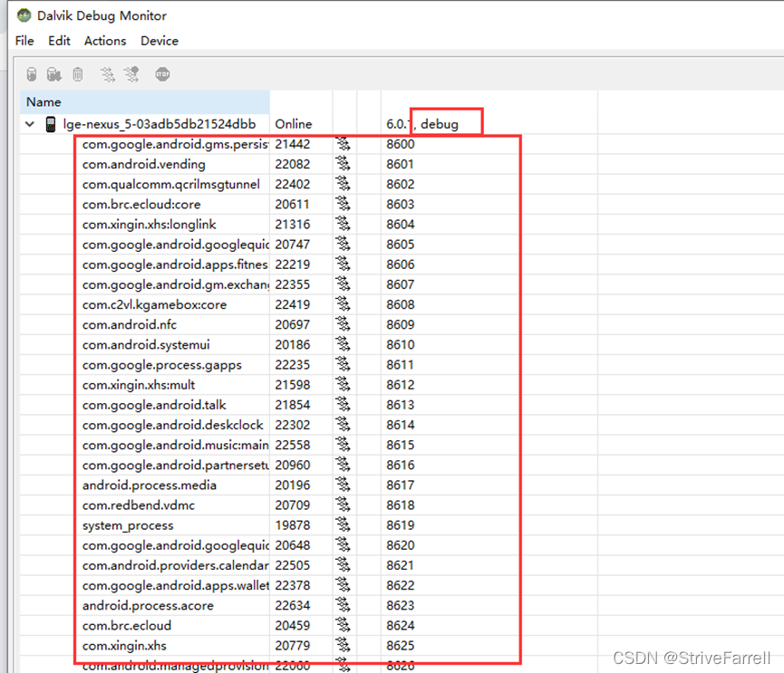Click the debug icon in android.process.acore row
The width and height of the screenshot is (784, 673).
tap(343, 606)
